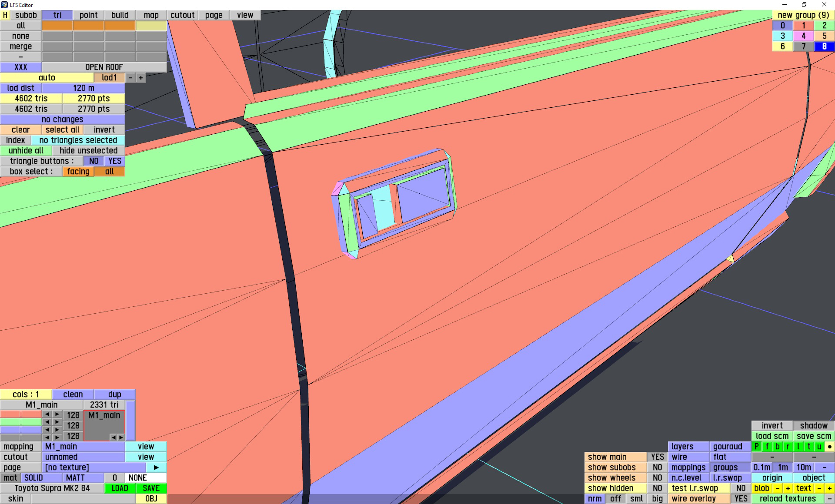Image resolution: width=835 pixels, height=504 pixels.
Task: Adjust the green color slider bar
Action: coord(21,422)
